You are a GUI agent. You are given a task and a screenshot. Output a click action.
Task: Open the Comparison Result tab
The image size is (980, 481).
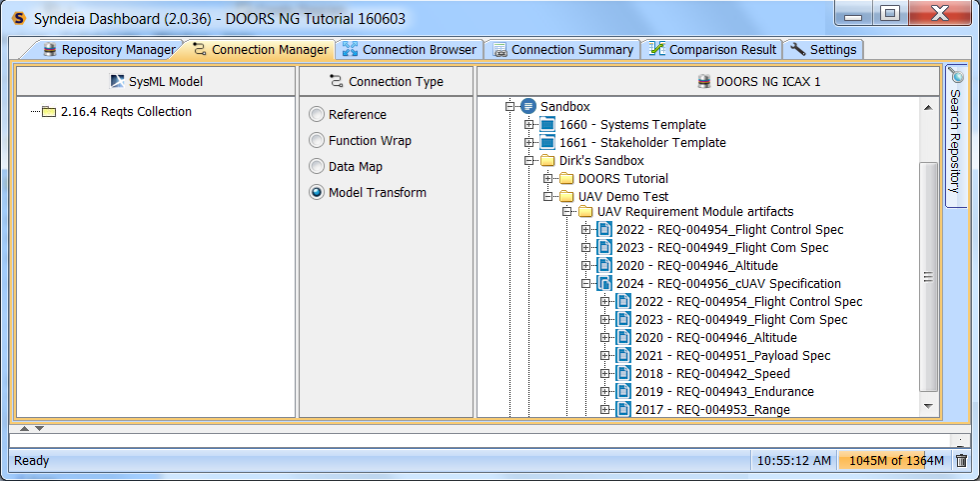pos(712,49)
